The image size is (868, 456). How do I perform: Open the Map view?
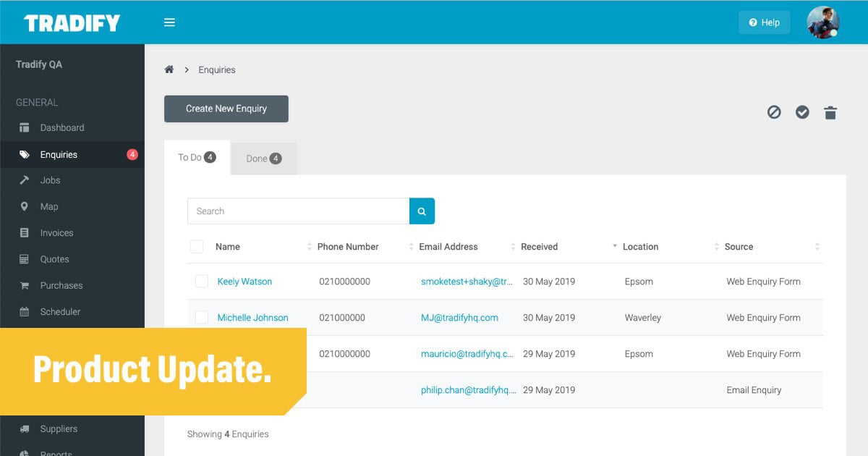(x=48, y=206)
